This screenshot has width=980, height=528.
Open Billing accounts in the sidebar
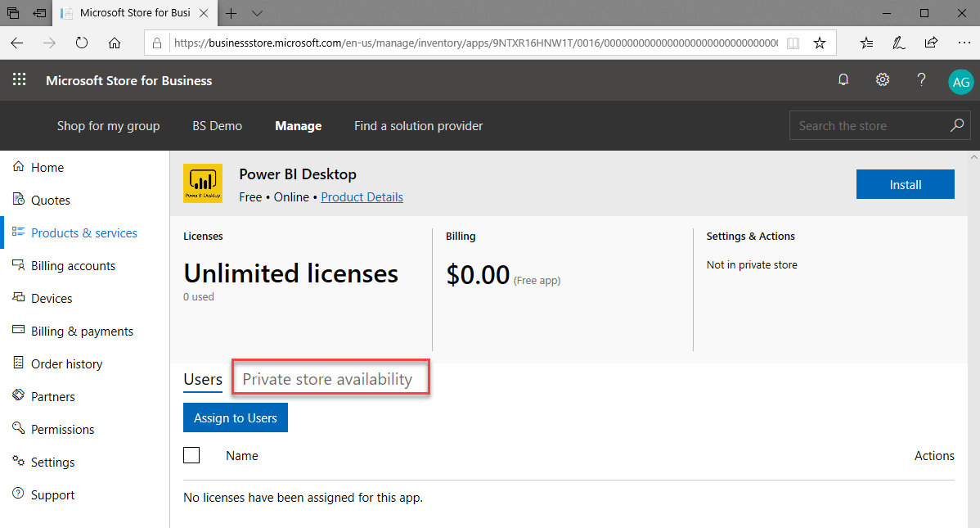[73, 266]
